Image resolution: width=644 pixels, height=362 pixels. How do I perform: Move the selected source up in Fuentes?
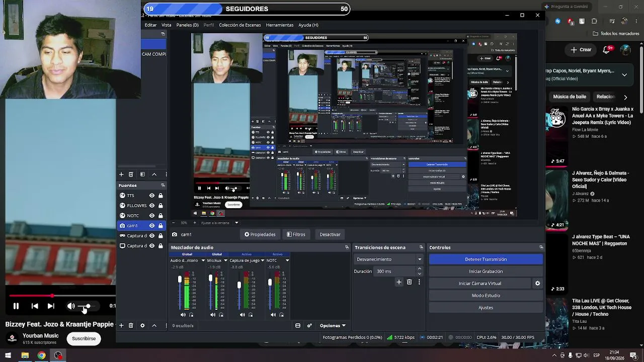point(154,325)
